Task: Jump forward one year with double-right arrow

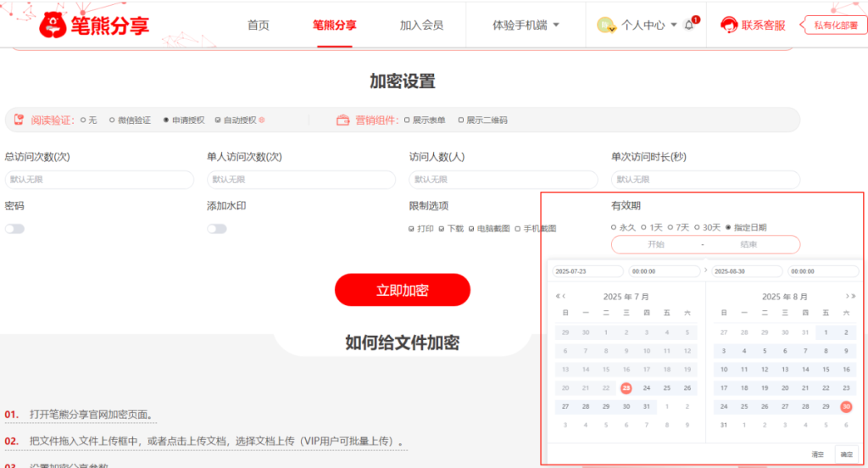Action: point(854,296)
